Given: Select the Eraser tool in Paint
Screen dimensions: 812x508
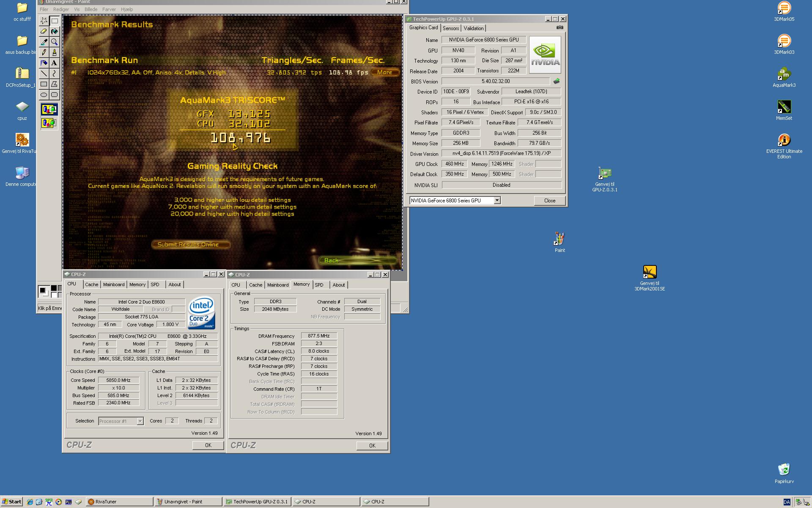Looking at the screenshot, I should 44,31.
